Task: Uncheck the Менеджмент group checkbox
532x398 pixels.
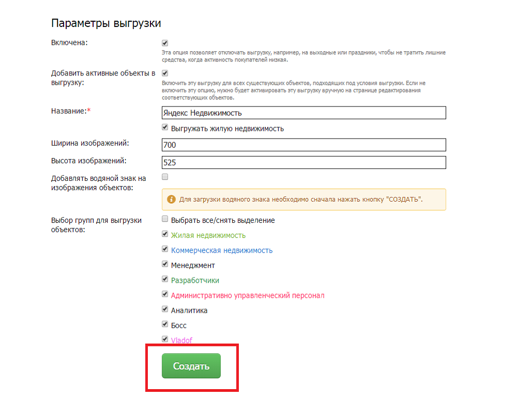Action: tap(165, 264)
